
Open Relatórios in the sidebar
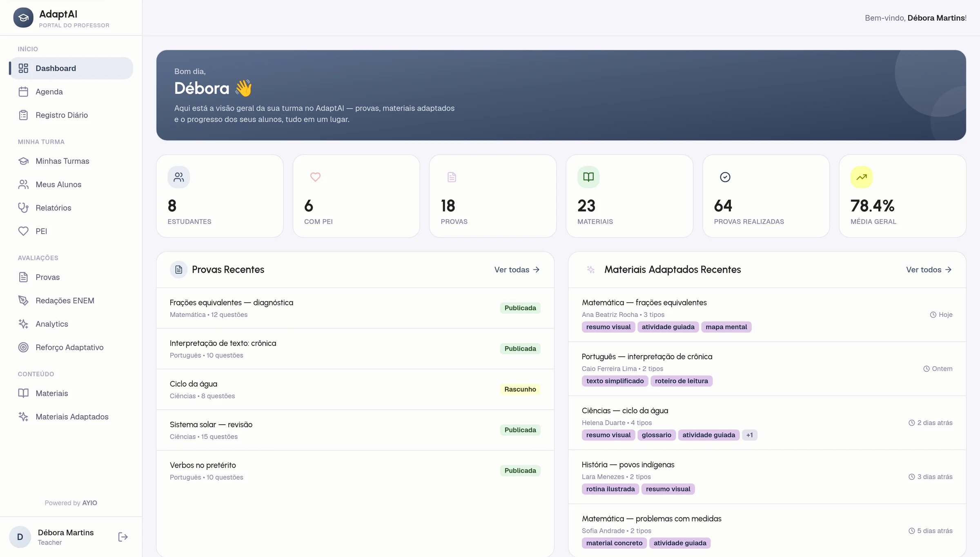click(71, 207)
